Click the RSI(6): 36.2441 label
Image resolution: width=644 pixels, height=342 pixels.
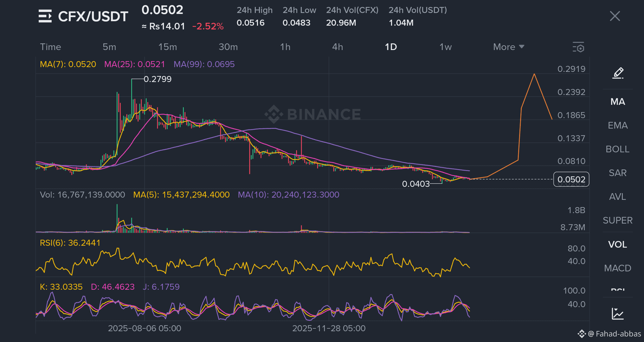point(70,243)
